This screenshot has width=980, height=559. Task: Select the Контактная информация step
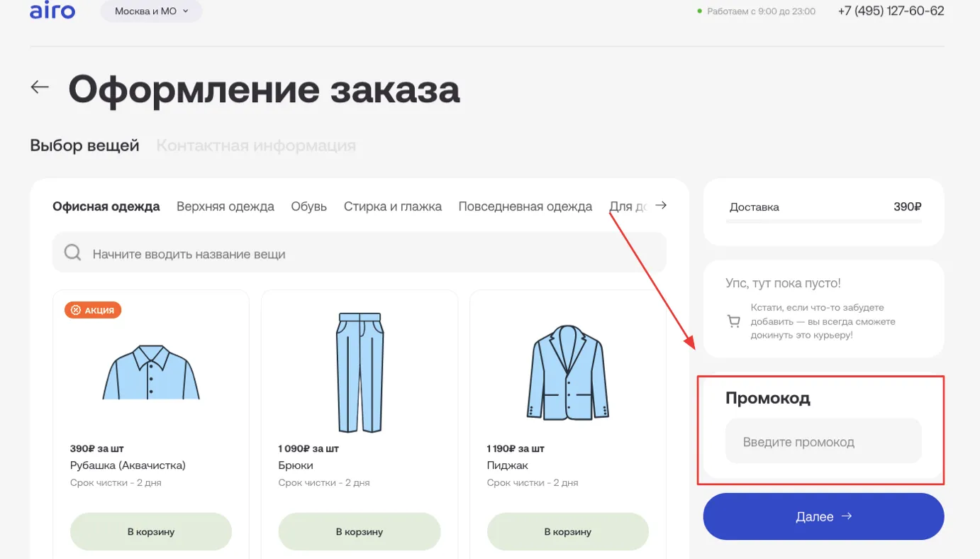click(x=256, y=145)
